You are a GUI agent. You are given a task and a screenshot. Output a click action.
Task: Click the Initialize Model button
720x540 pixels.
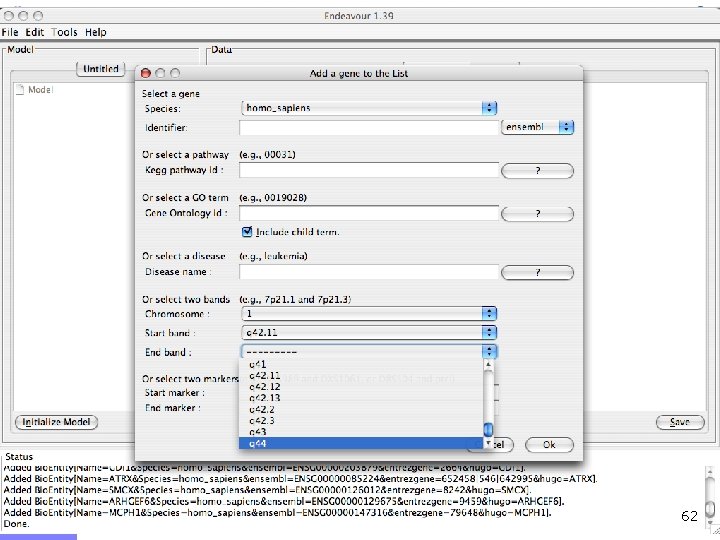[x=56, y=422]
